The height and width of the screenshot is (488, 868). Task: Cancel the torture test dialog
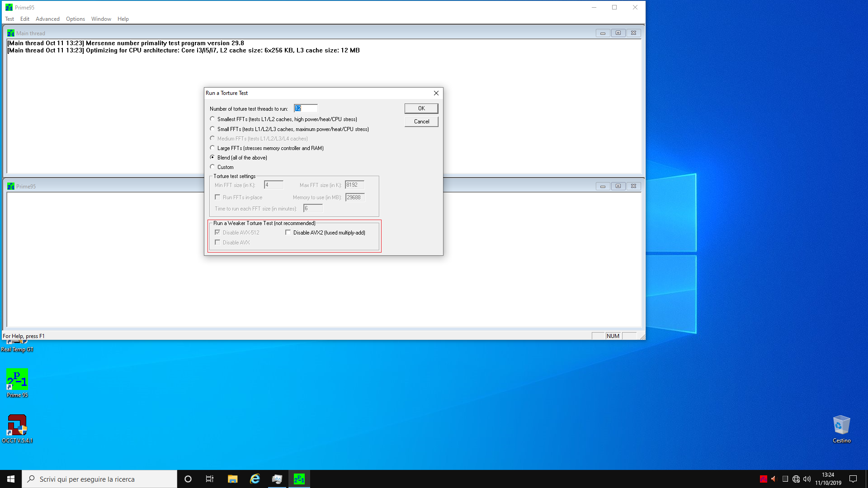pyautogui.click(x=421, y=122)
